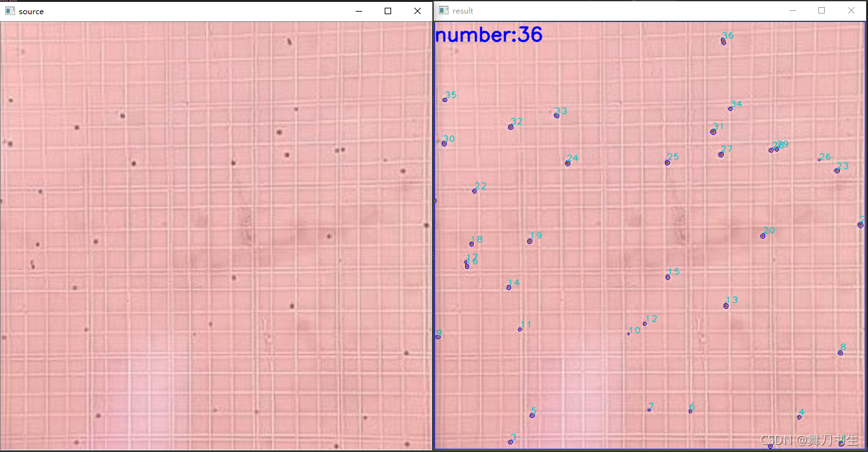Viewport: 868px width, 452px height.
Task: Click cell label 32 in result
Action: click(x=517, y=121)
